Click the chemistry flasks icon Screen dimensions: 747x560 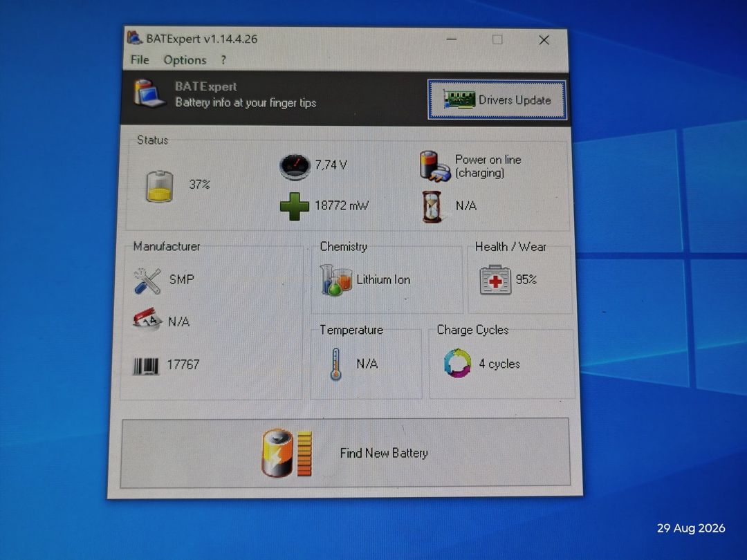[x=336, y=280]
